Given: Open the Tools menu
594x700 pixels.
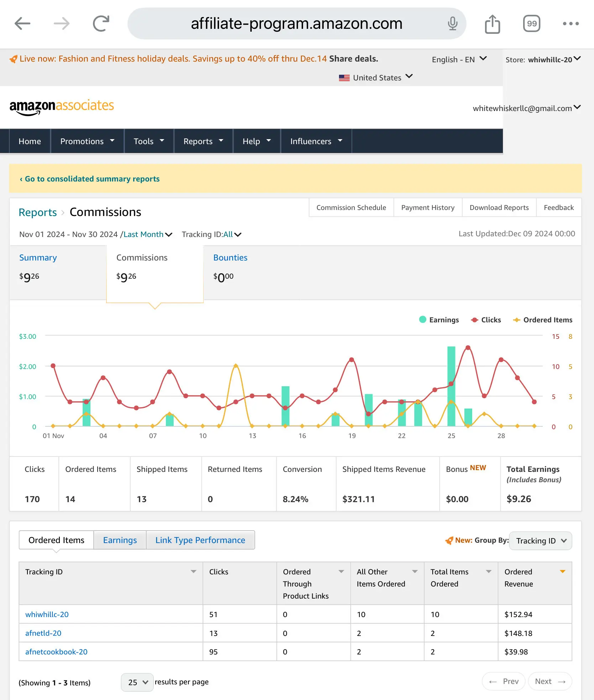Looking at the screenshot, I should pos(149,141).
